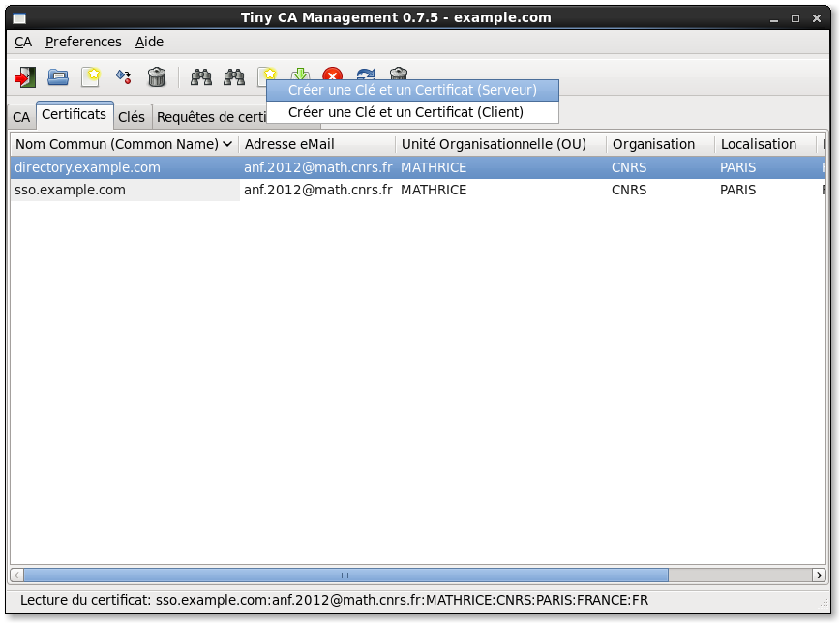
Task: Click the new CA starred document icon
Action: [91, 76]
